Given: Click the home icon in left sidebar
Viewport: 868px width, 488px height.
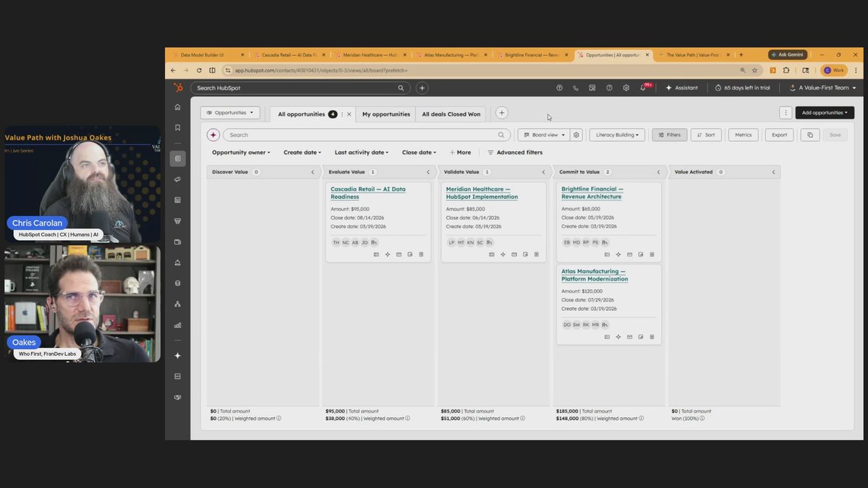Looking at the screenshot, I should pos(178,107).
